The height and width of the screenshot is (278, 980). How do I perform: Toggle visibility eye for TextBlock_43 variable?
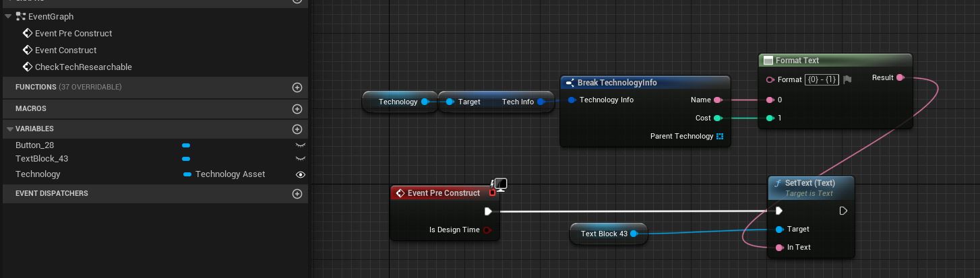(x=301, y=159)
